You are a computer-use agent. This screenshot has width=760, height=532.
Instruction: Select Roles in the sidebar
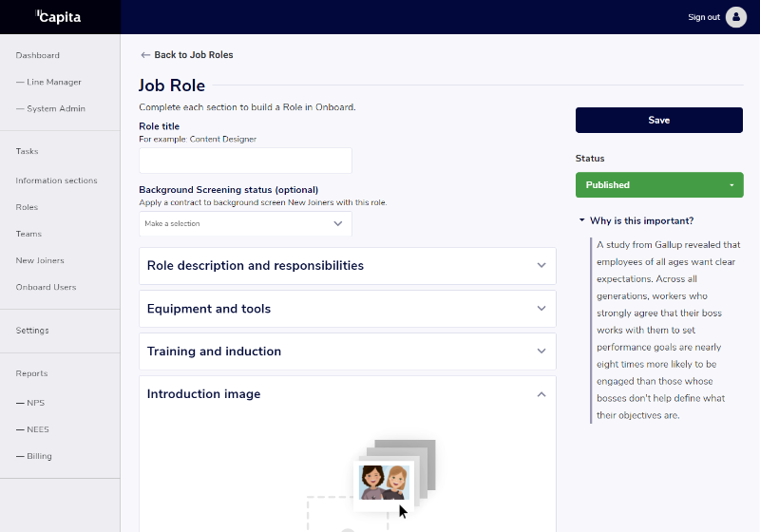(27, 207)
